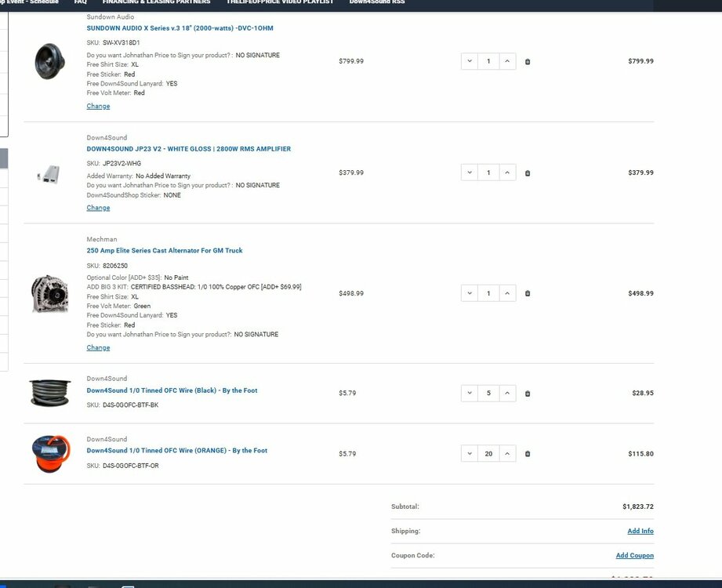Image resolution: width=722 pixels, height=588 pixels.
Task: Edit quantity field of Mechman alternator
Action: tap(488, 293)
